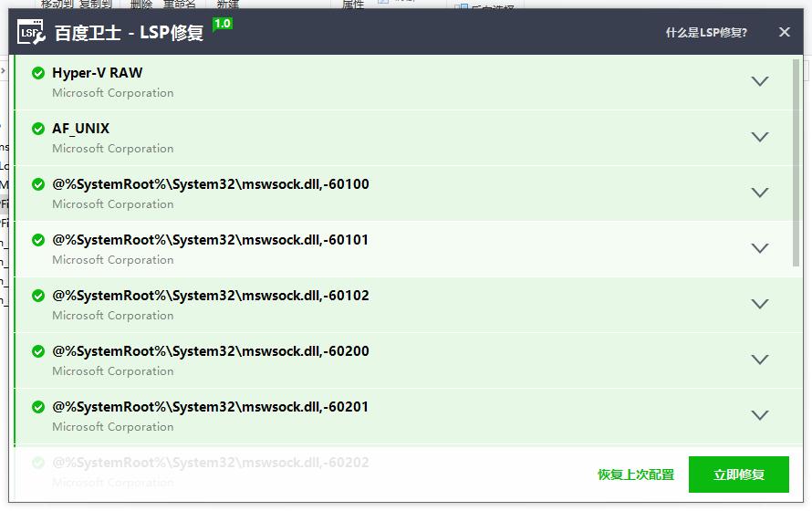Select the AF_UNIX entry name
Viewport: 812px width, 511px height.
(81, 129)
